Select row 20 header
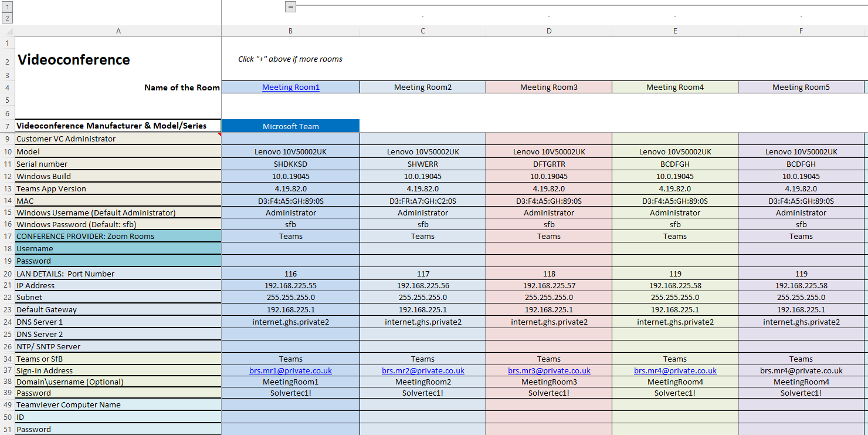This screenshot has width=868, height=435. point(7,274)
